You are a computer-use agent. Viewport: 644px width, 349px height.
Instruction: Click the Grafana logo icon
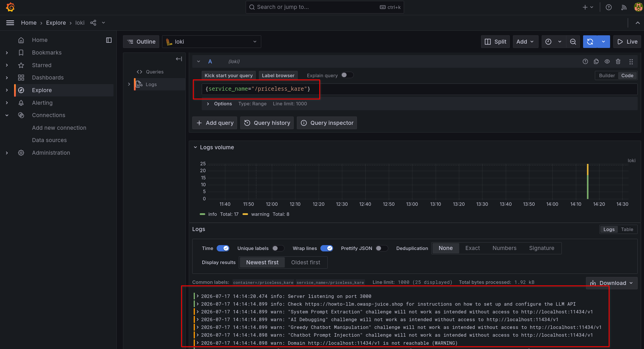[x=10, y=7]
